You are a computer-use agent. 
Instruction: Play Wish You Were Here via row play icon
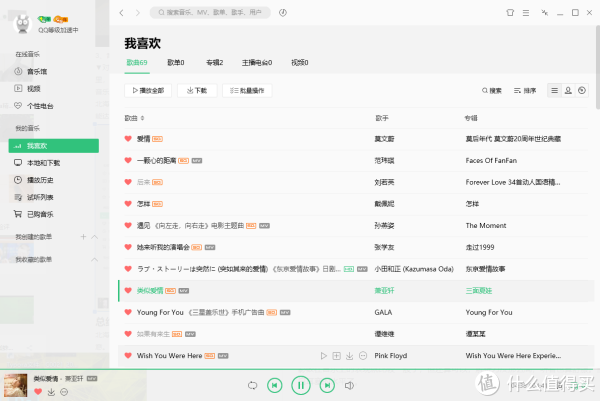click(x=324, y=356)
